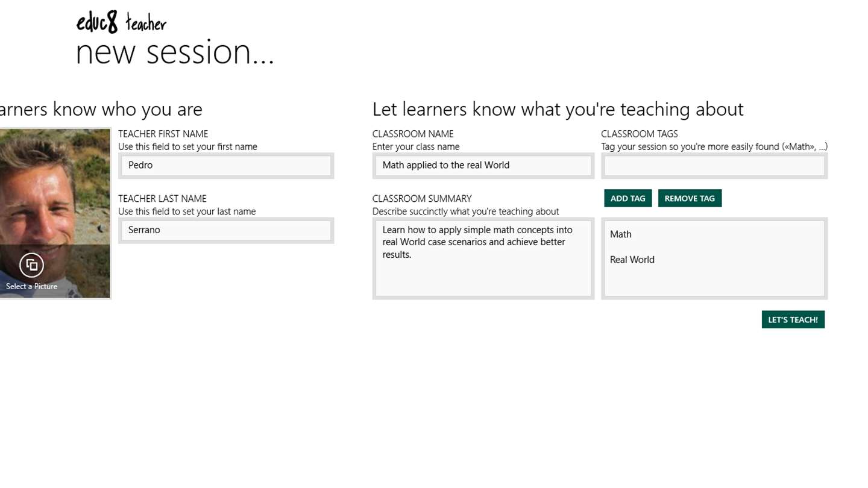This screenshot has width=868, height=488.
Task: Select the Real World tag in the list
Action: click(x=632, y=260)
